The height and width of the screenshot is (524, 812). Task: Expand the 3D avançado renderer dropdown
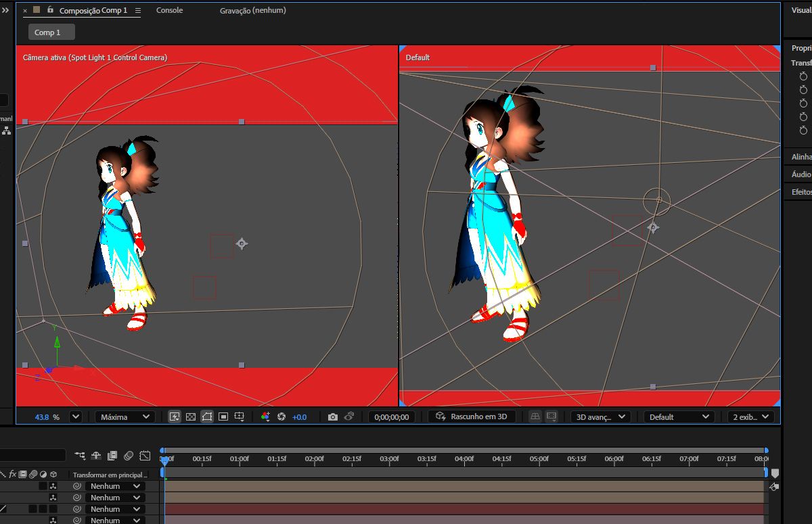tap(600, 417)
